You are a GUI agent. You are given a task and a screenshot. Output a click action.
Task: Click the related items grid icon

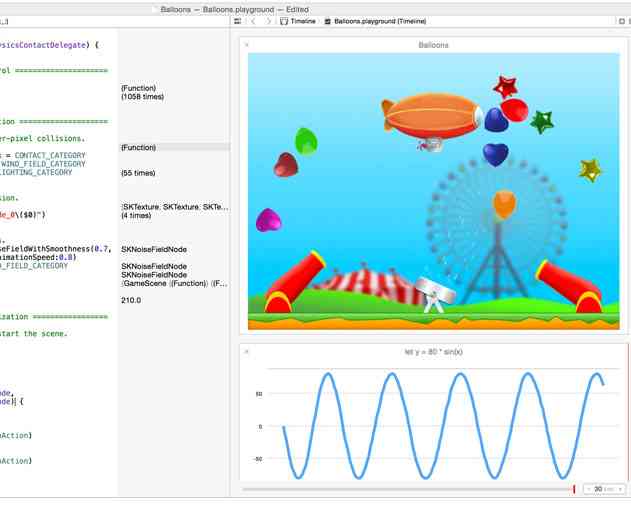coord(237,20)
